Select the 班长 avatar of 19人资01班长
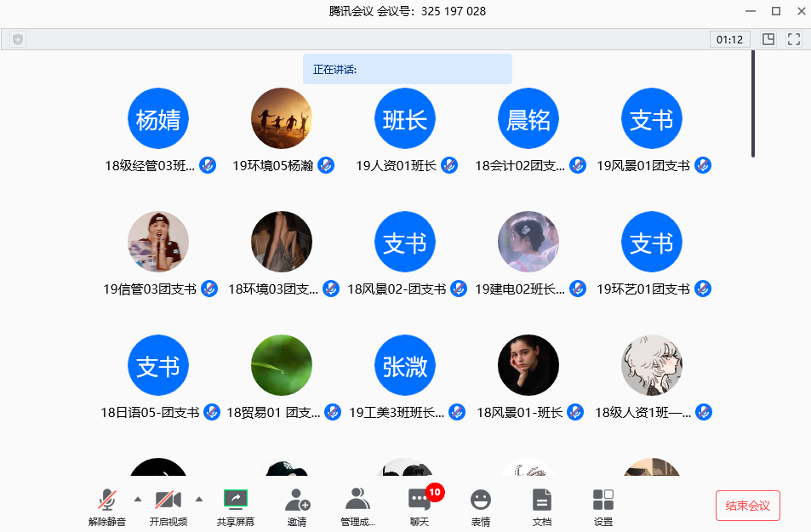 click(405, 118)
